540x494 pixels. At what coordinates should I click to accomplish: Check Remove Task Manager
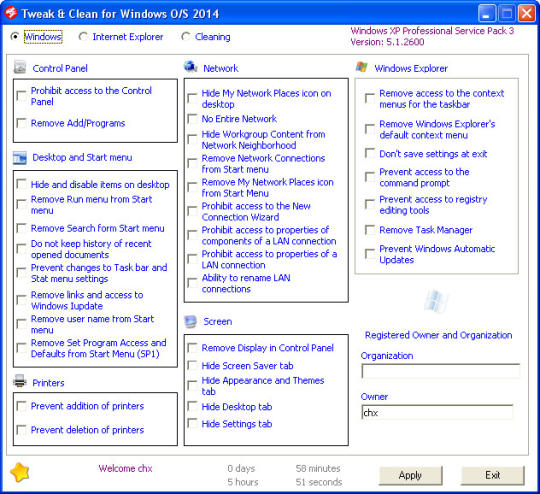click(x=370, y=230)
